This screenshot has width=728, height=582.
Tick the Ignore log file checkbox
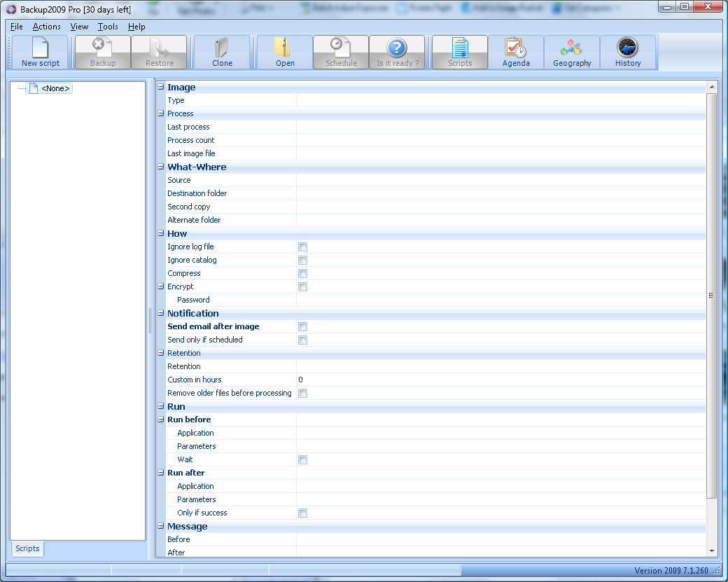[x=302, y=247]
